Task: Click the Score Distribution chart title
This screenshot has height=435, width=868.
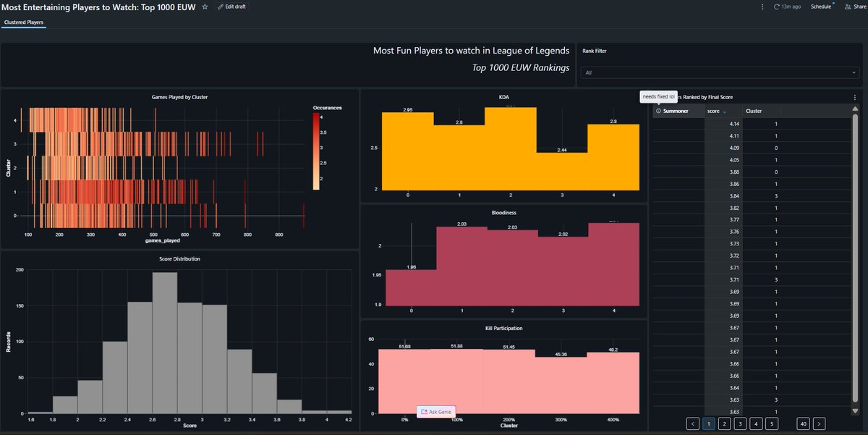Action: (180, 258)
